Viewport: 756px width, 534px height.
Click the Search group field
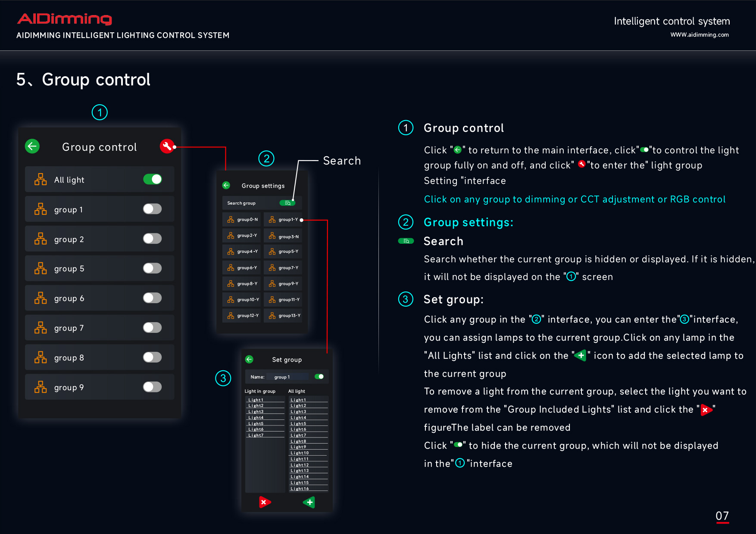250,203
